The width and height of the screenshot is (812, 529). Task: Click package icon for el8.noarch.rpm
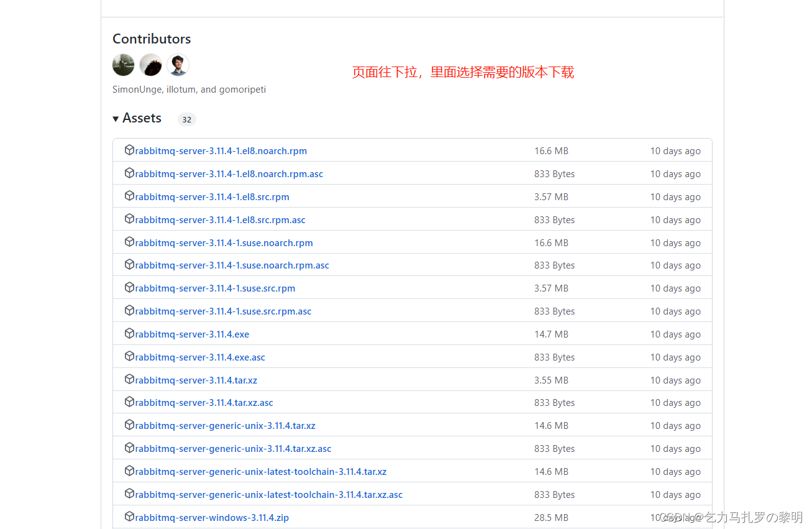[129, 150]
